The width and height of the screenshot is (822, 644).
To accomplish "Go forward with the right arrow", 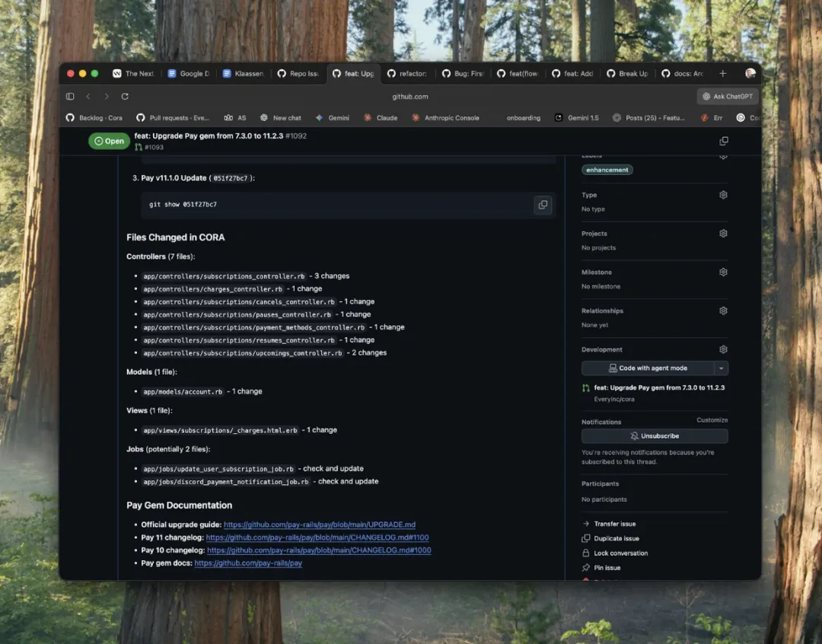I will (107, 97).
